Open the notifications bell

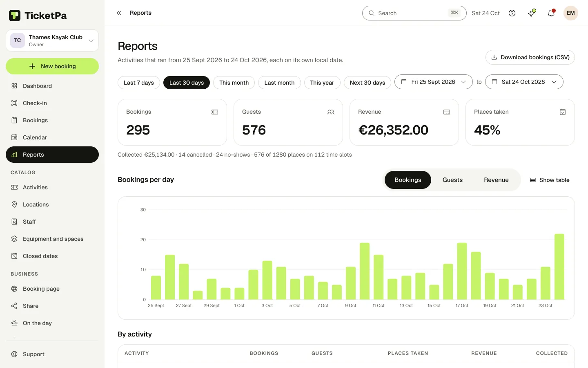point(551,13)
